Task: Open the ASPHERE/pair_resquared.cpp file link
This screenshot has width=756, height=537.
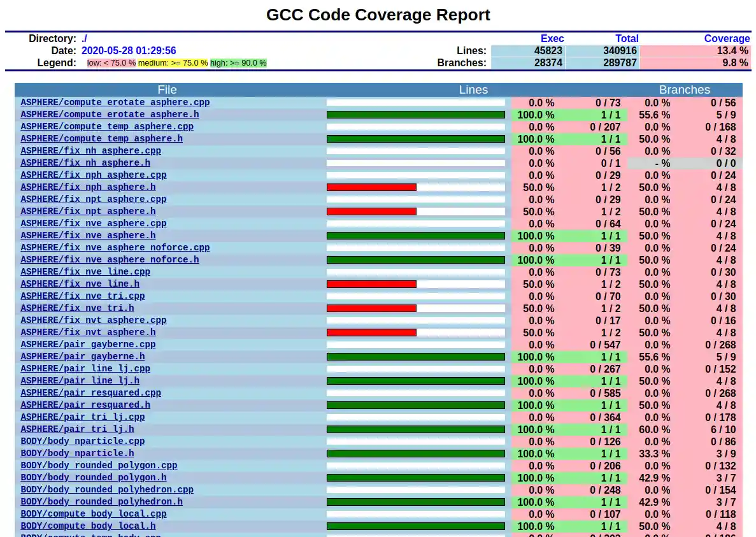Action: coord(90,392)
